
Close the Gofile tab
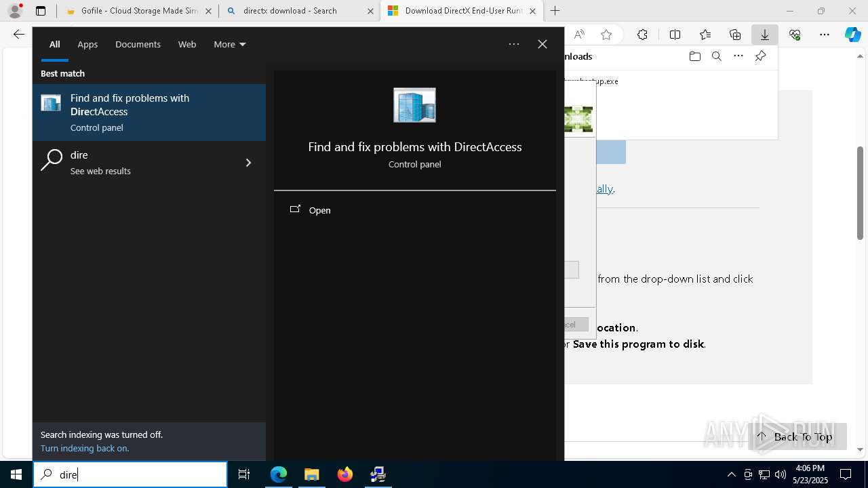(208, 11)
